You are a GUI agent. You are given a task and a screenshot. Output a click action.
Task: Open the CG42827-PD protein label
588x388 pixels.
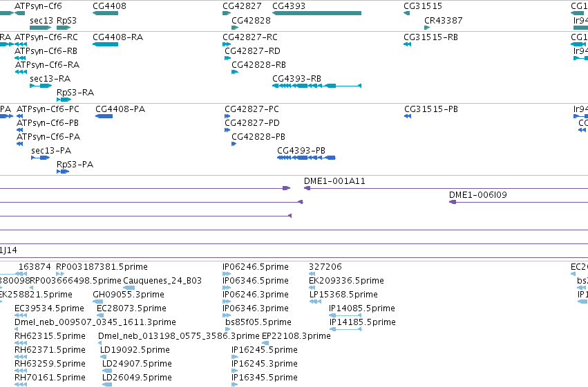pyautogui.click(x=252, y=123)
